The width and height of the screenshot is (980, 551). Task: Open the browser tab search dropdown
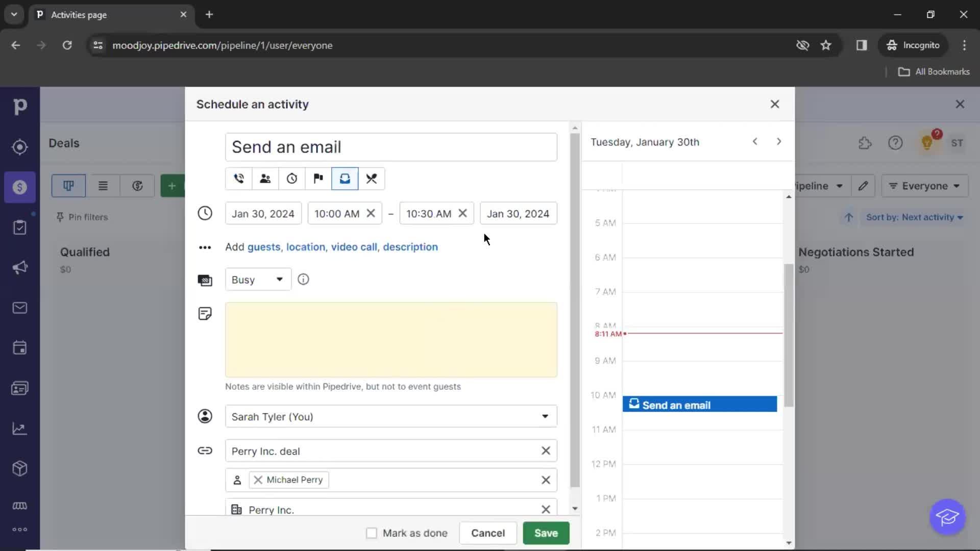(14, 14)
